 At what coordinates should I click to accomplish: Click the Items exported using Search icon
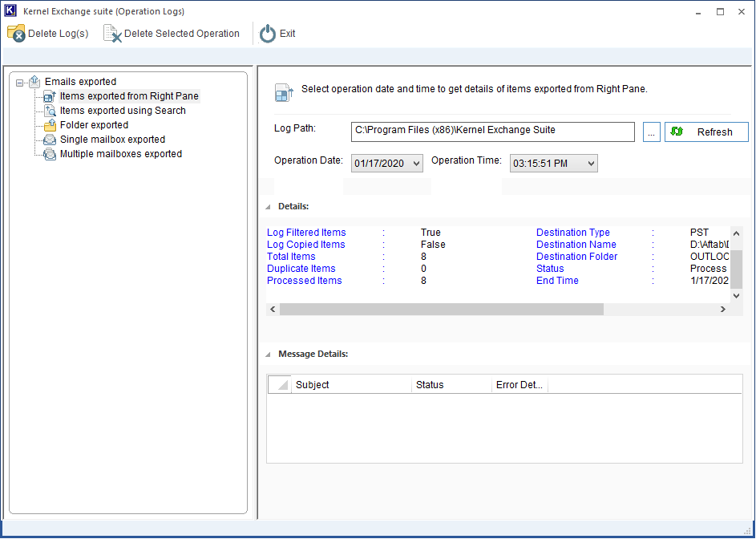pos(50,111)
